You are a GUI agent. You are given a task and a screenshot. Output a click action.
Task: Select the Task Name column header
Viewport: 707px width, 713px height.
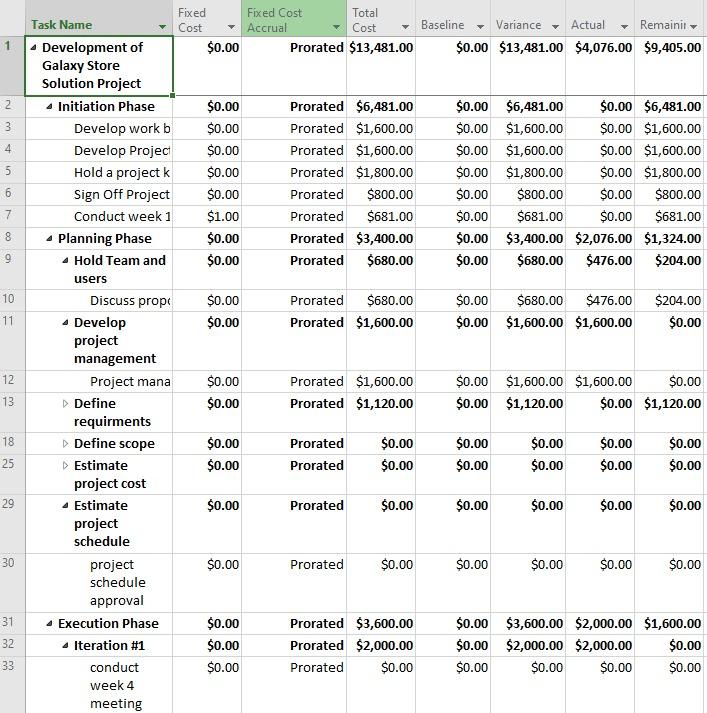[99, 18]
